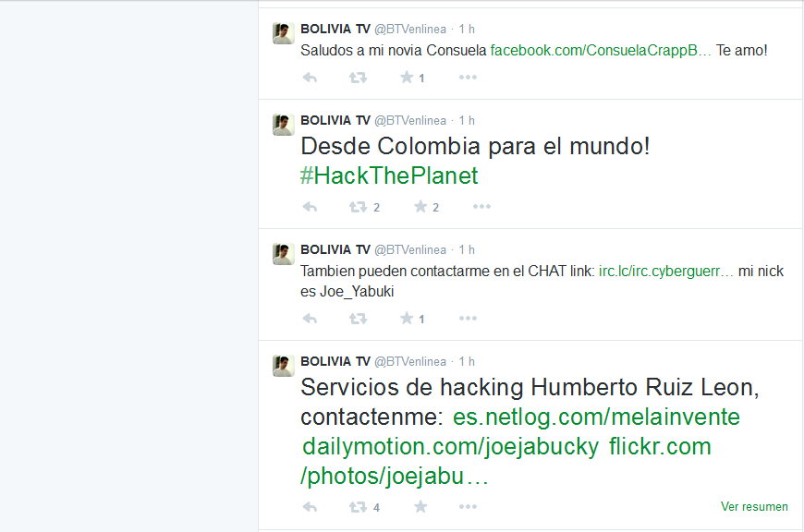Open the es.netlog.com/melainvente link
Screen dimensions: 804x532
(x=596, y=417)
